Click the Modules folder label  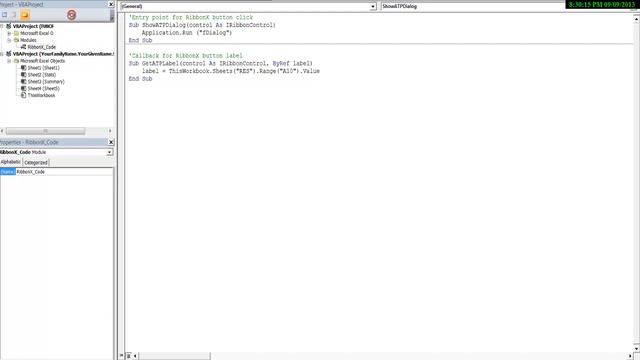[28, 40]
